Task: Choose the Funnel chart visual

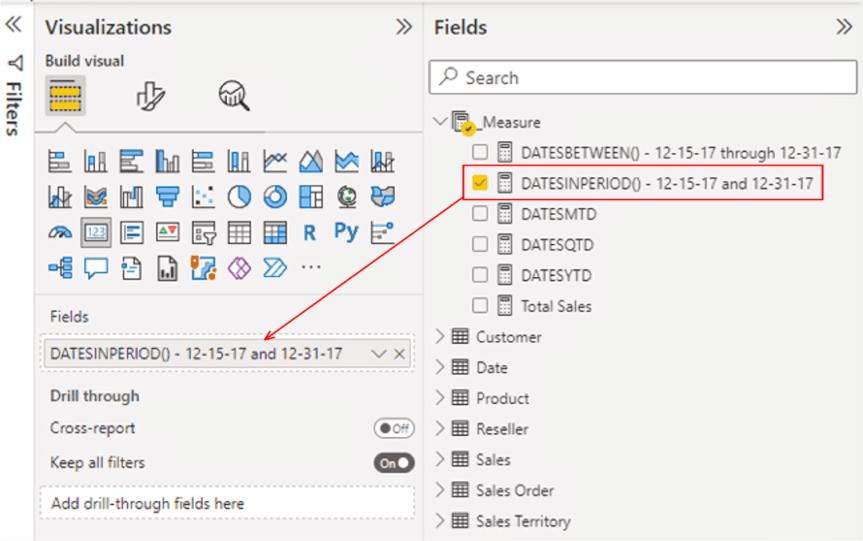Action: click(167, 197)
